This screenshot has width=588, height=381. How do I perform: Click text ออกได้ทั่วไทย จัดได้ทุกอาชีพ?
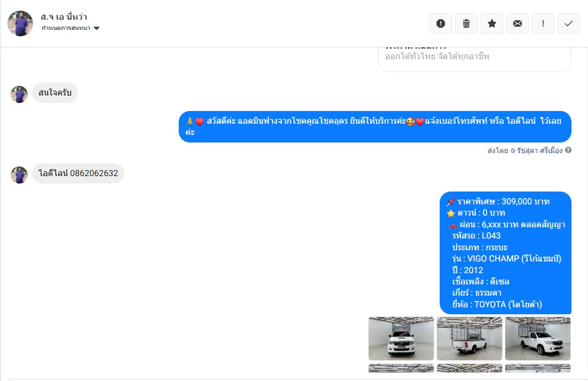point(437,57)
